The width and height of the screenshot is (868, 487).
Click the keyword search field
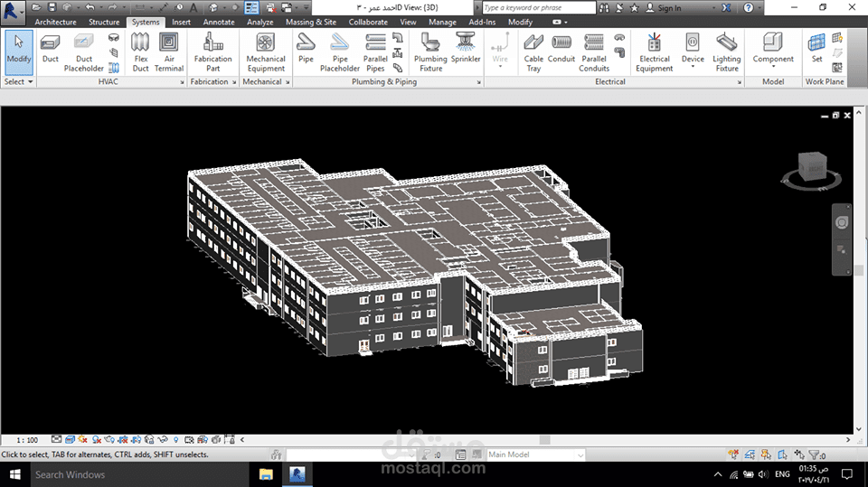(x=539, y=8)
